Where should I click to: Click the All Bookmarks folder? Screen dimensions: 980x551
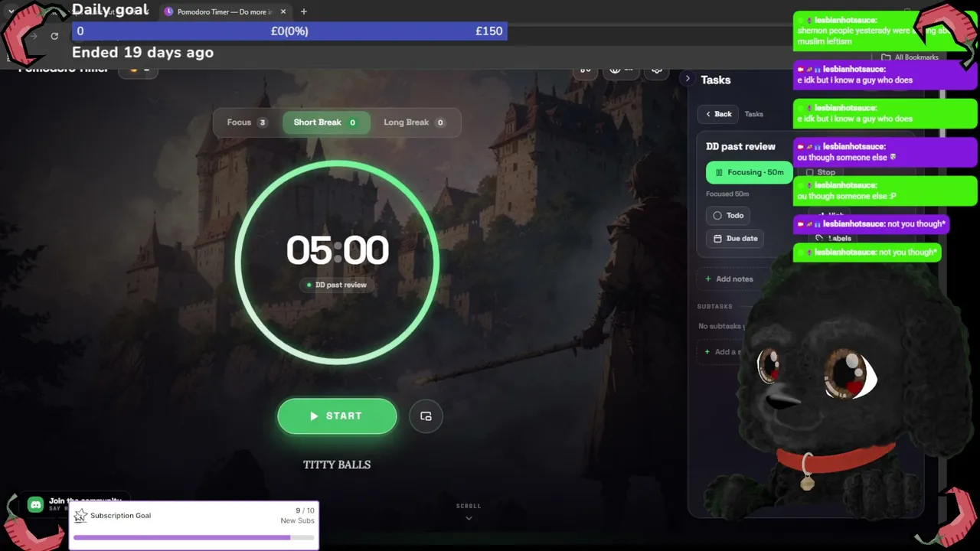point(910,57)
